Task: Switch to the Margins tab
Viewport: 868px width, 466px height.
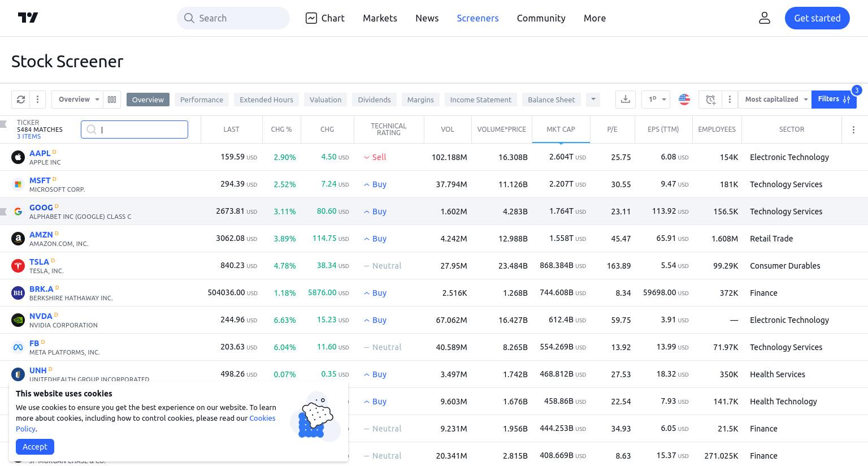Action: tap(420, 100)
